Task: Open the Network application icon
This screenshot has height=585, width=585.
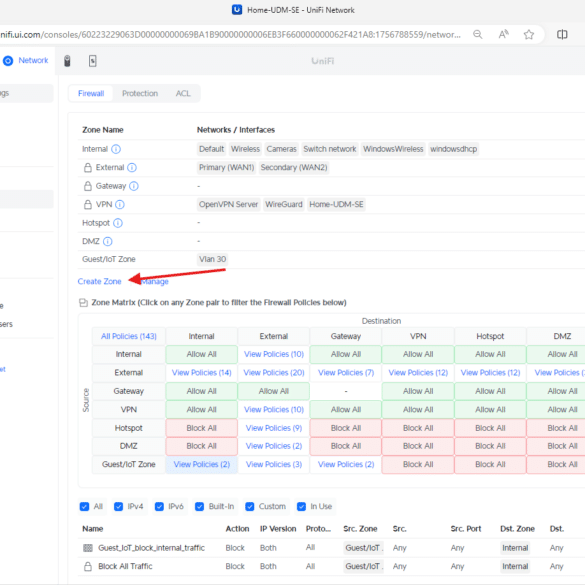Action: [8, 61]
